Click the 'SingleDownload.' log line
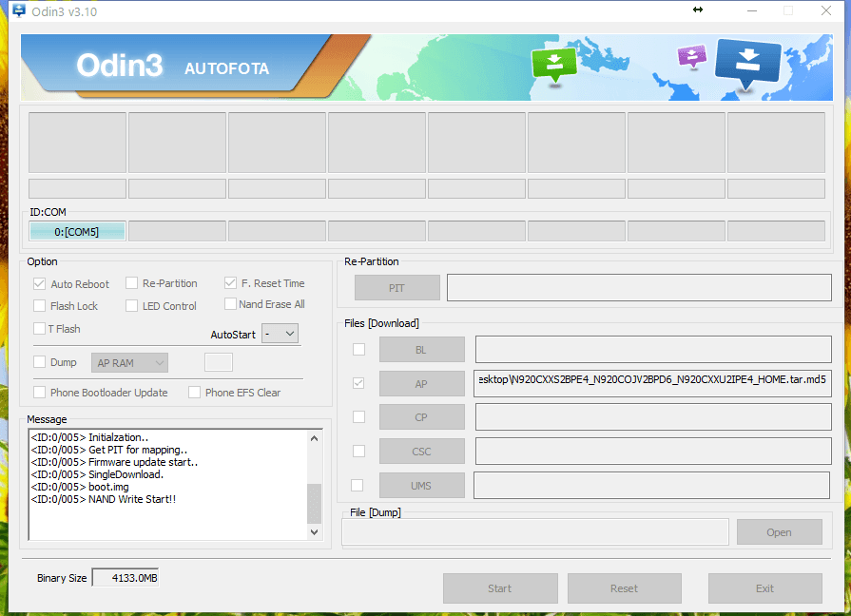This screenshot has width=851, height=616. click(97, 474)
